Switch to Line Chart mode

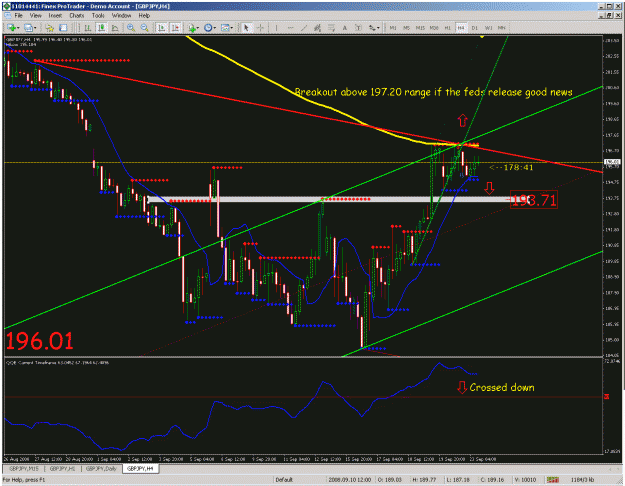[x=115, y=28]
